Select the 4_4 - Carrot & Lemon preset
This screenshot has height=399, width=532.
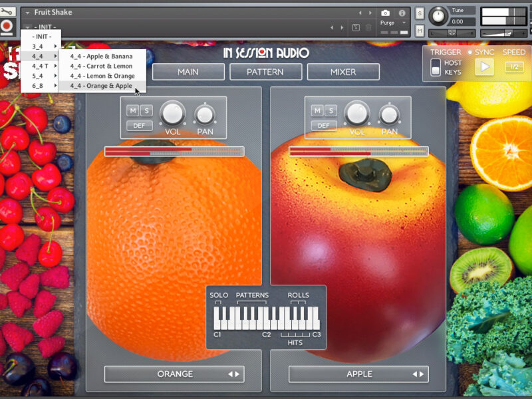click(x=101, y=66)
